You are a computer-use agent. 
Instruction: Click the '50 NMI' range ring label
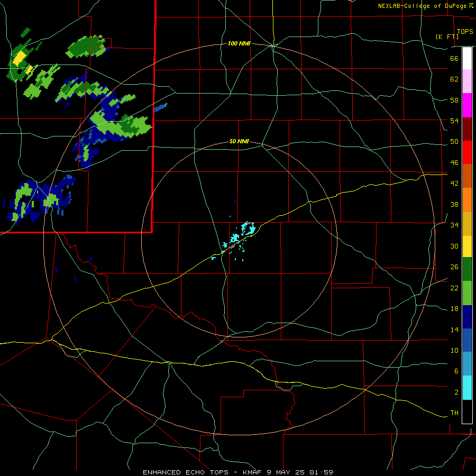(x=239, y=141)
